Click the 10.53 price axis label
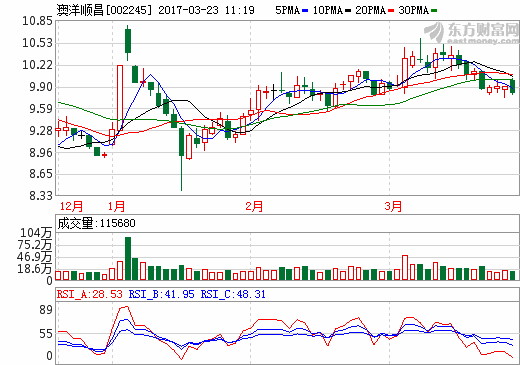 click(37, 43)
